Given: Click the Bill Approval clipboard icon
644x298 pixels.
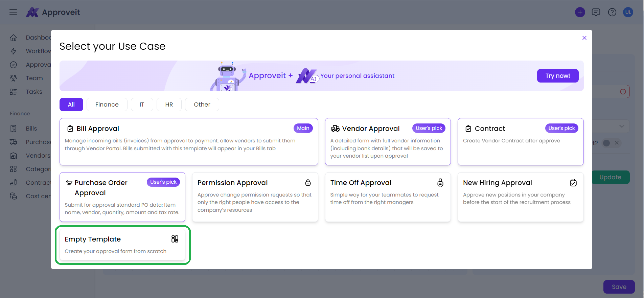Looking at the screenshot, I should pos(70,129).
